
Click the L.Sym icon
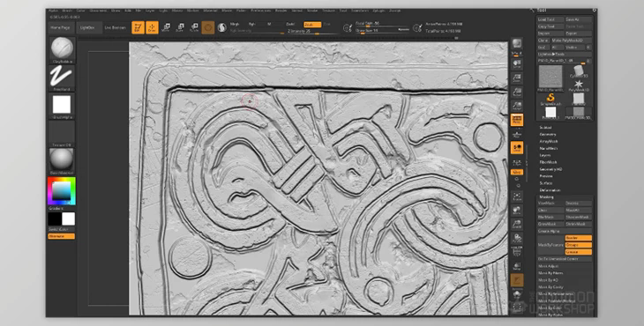517,163
